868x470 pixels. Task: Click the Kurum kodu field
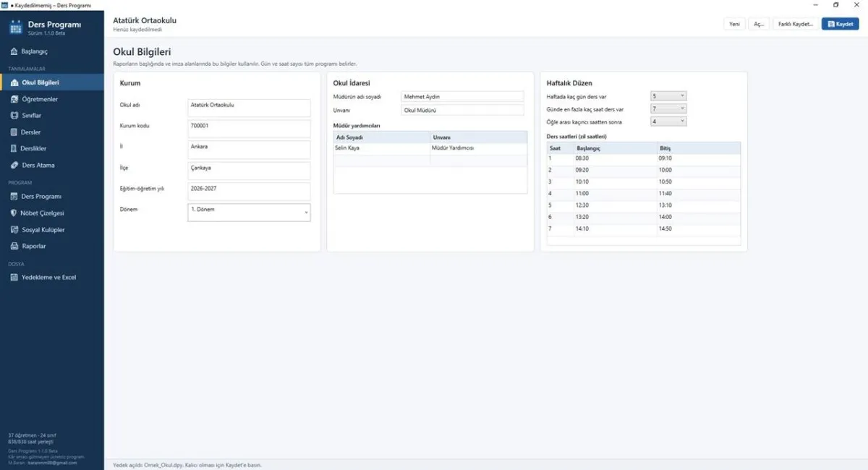[x=249, y=129]
